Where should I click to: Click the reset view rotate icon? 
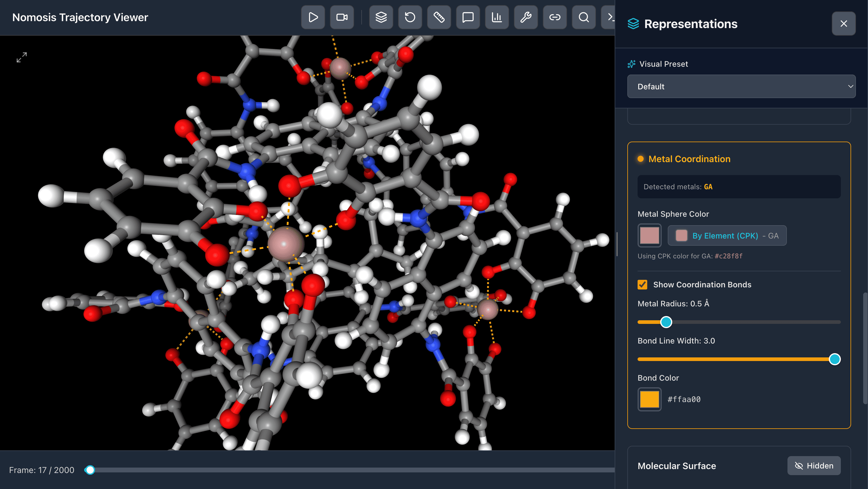[410, 17]
